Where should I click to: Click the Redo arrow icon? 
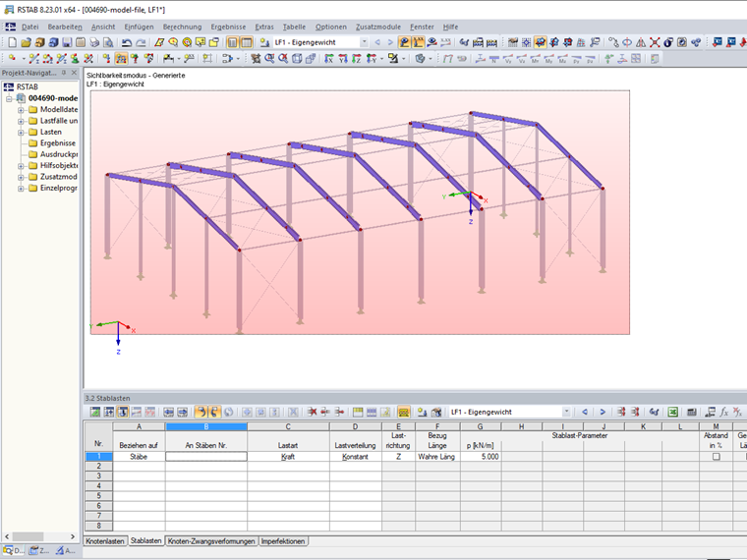click(141, 42)
